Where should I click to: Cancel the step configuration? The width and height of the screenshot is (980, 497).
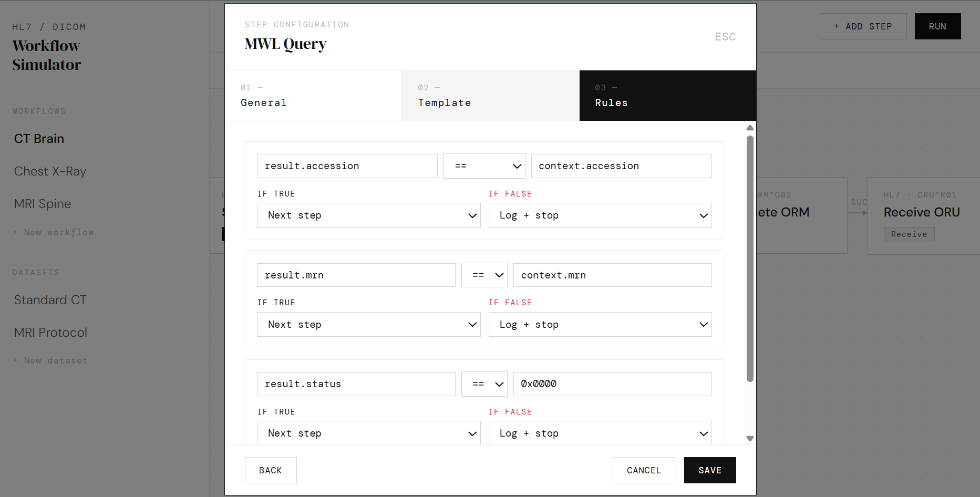644,470
